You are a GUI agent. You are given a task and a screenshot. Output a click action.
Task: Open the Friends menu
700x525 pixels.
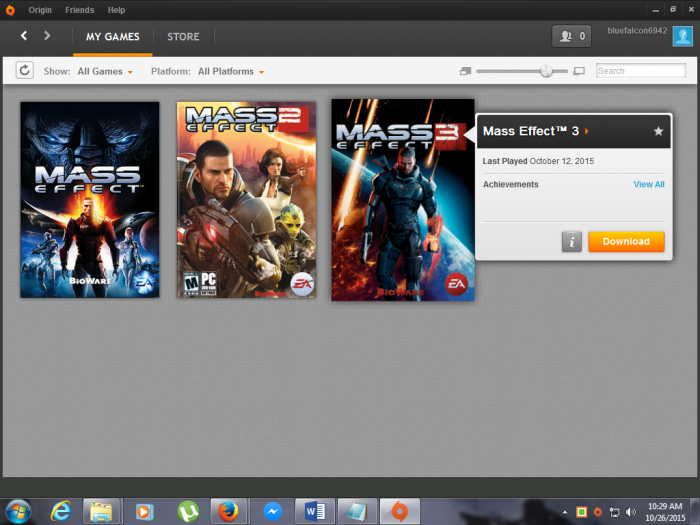click(79, 10)
